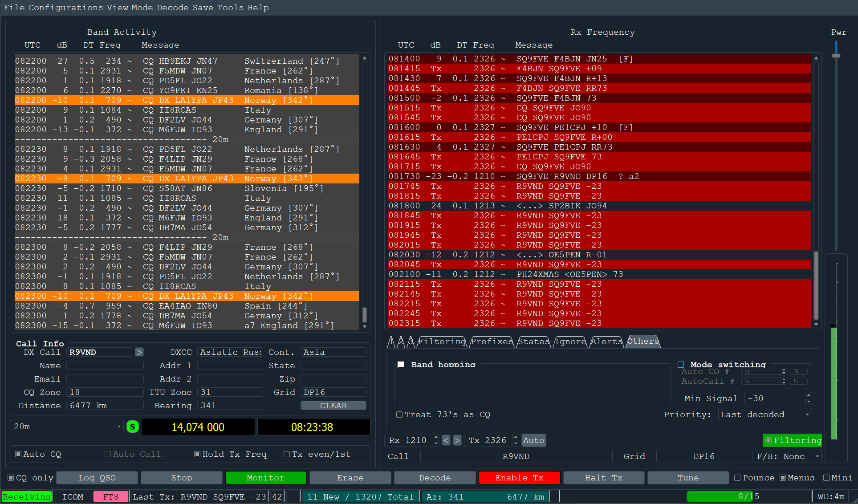Switch to tab 2
This screenshot has height=504, width=858.
[x=401, y=341]
